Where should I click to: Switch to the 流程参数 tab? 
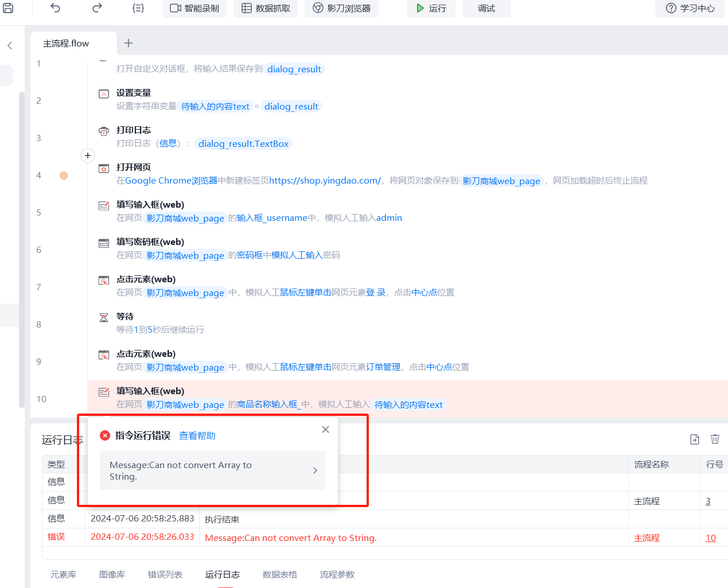click(337, 574)
